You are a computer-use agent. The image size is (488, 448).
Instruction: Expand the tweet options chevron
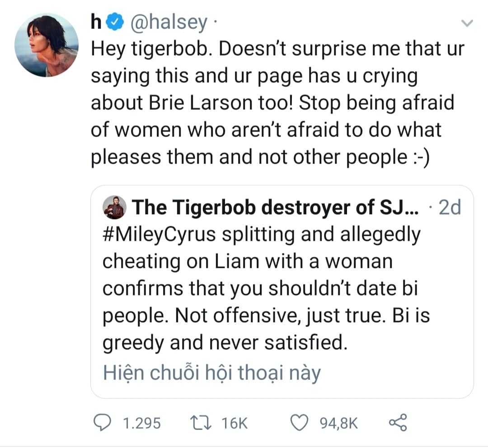point(467,23)
